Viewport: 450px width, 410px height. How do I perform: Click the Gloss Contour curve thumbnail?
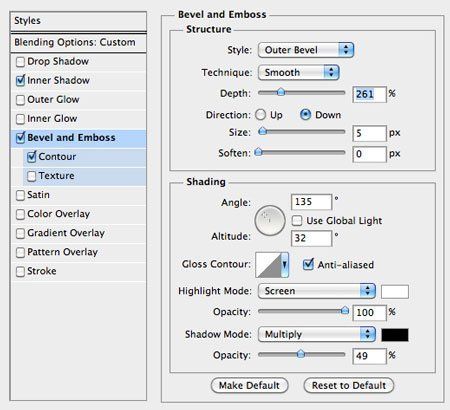pyautogui.click(x=268, y=265)
